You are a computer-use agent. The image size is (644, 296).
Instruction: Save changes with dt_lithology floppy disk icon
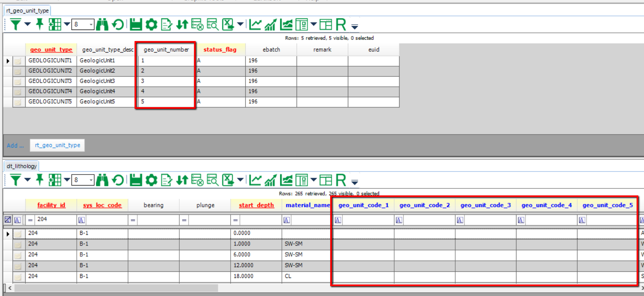pos(136,180)
